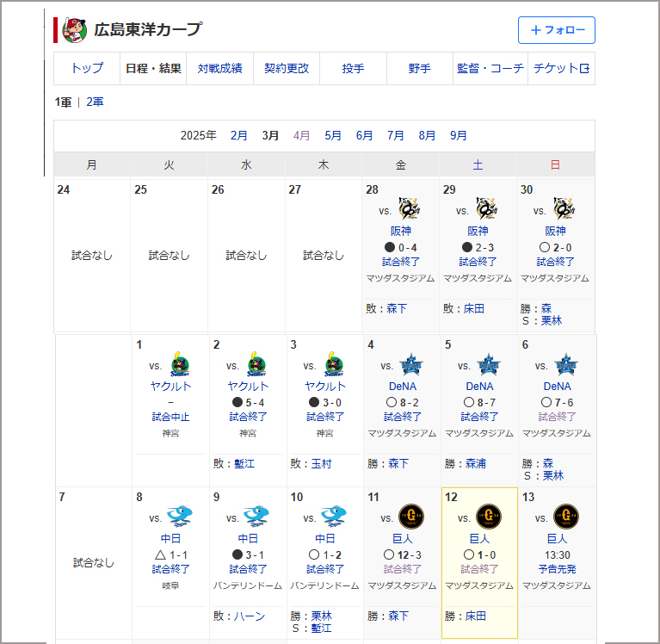
Task: Click 中日 team name on April 8
Action: 170,539
